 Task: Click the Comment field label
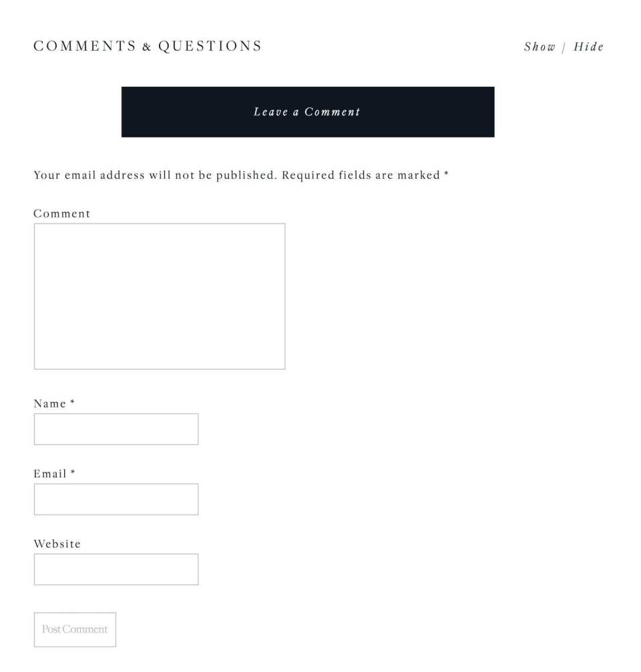61,214
